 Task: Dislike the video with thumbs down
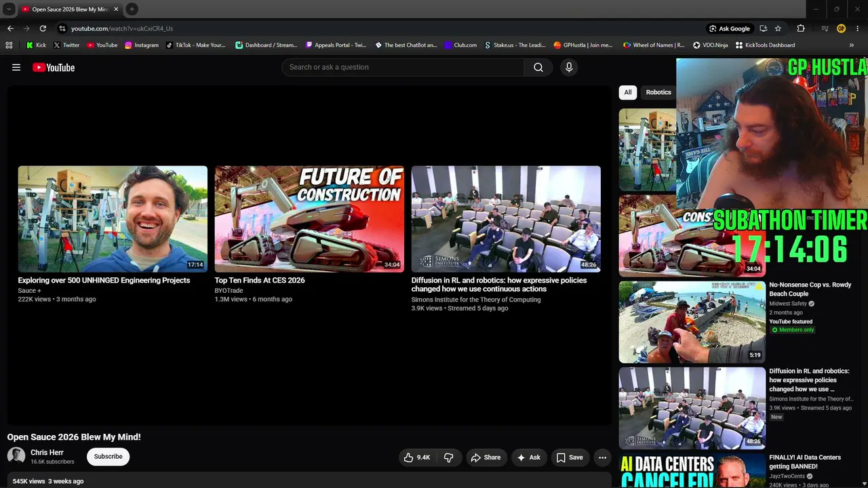coord(448,457)
